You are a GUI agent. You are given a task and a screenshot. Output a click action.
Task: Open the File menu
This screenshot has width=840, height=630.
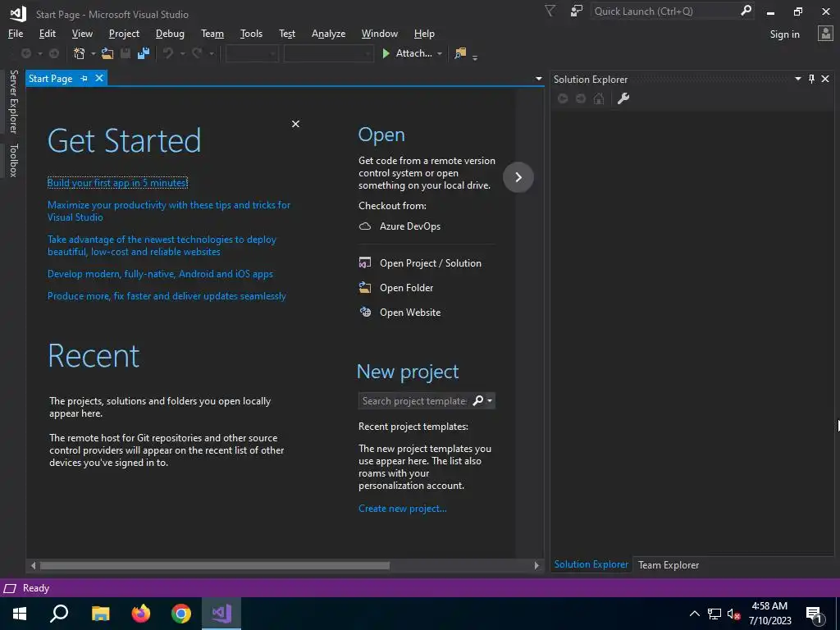(x=16, y=34)
